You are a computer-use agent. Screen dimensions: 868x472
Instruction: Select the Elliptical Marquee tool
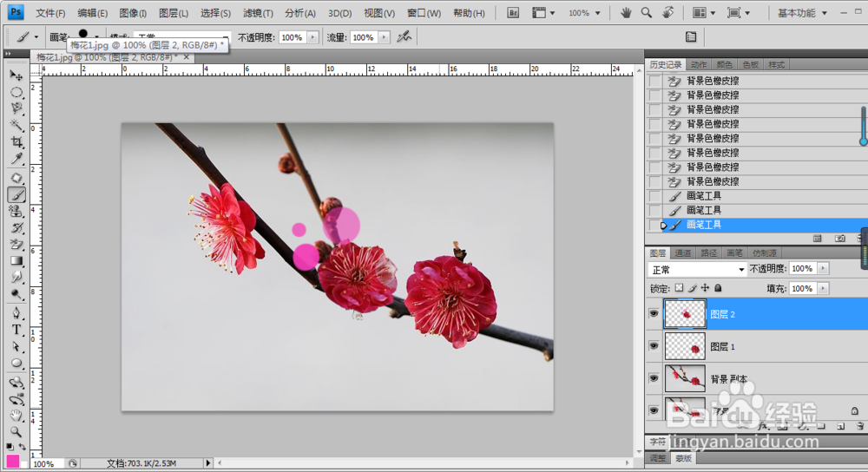(x=16, y=93)
